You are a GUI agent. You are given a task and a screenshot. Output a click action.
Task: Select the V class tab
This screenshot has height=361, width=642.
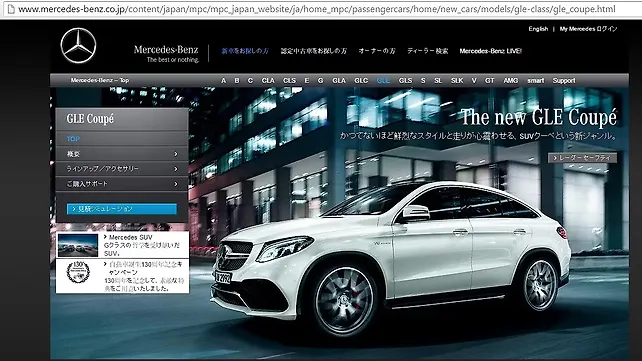click(474, 81)
